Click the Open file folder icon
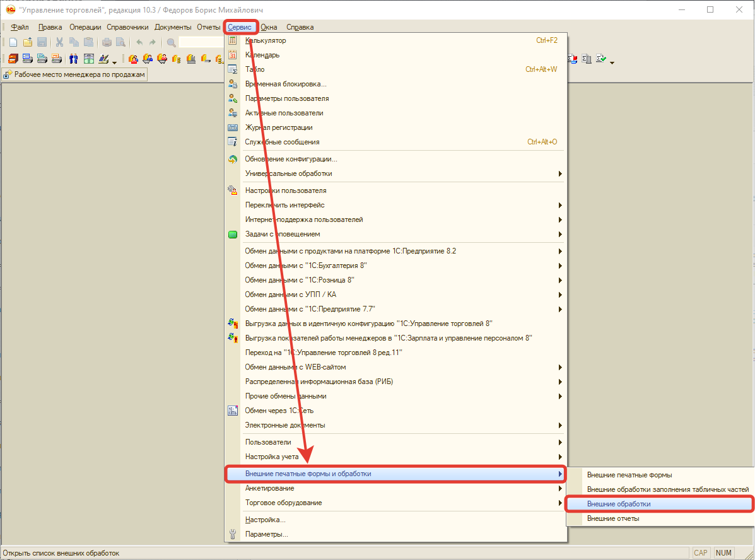 pos(27,42)
